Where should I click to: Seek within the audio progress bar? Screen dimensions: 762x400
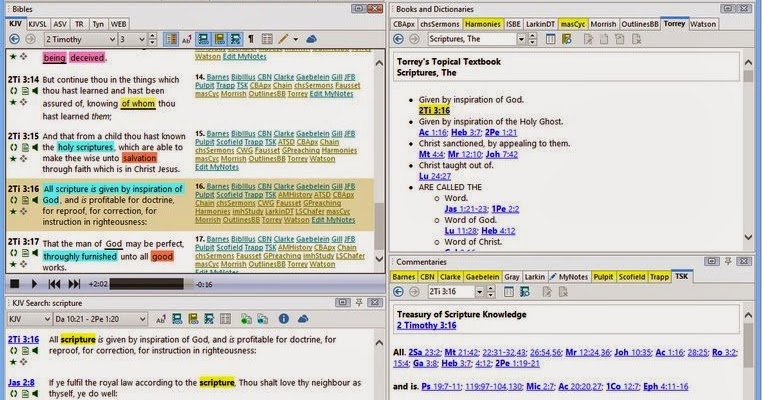click(x=152, y=284)
